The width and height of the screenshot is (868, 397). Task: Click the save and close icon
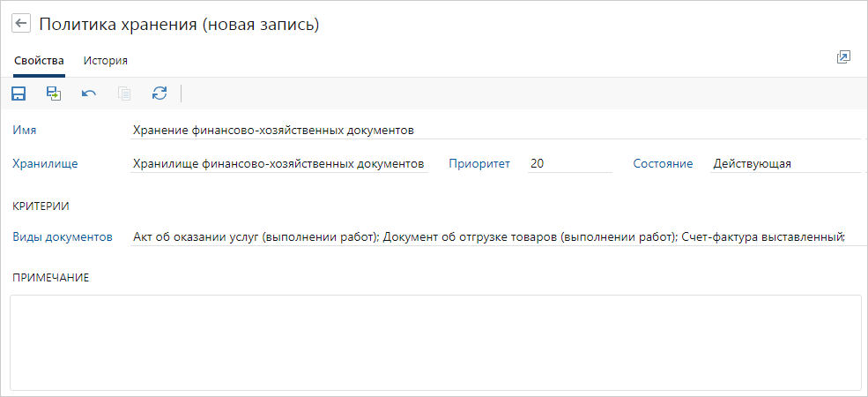coord(54,94)
